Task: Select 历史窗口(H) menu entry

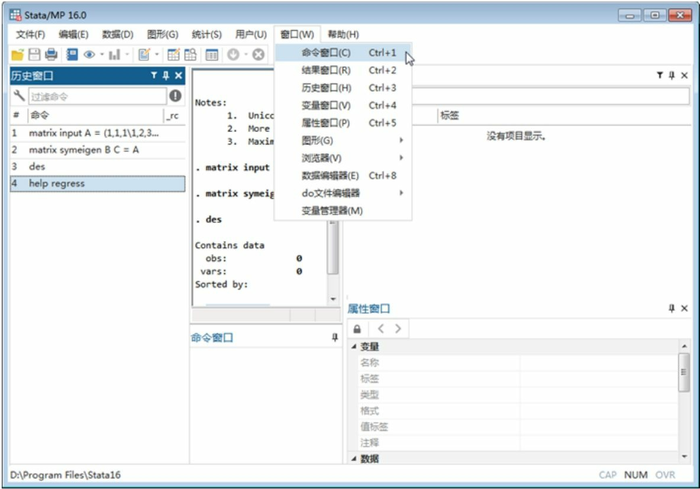Action: 343,88
